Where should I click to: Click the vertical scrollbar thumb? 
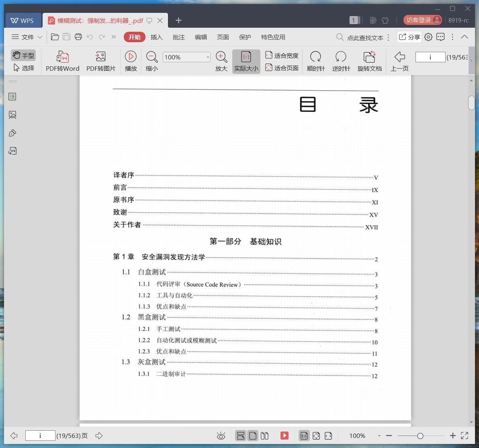(471, 102)
